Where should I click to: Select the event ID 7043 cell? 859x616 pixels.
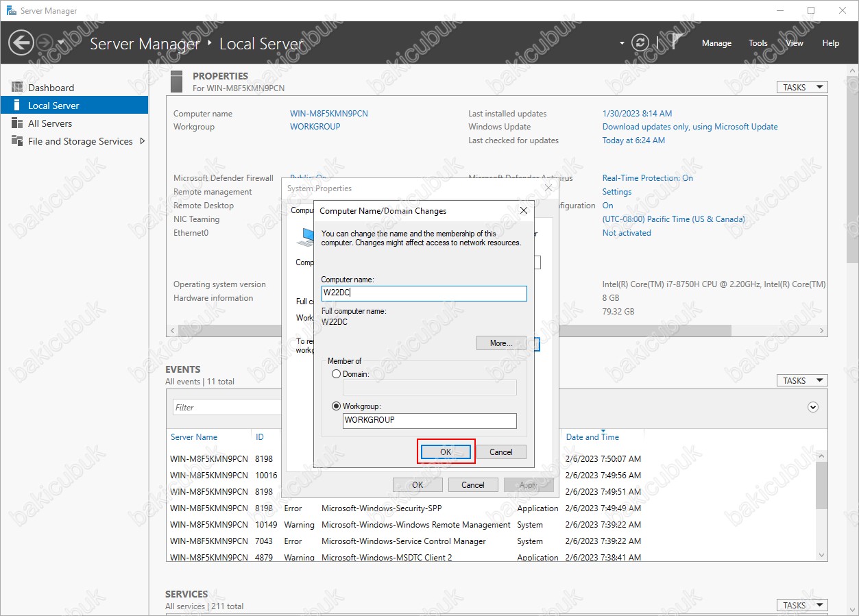pos(264,541)
